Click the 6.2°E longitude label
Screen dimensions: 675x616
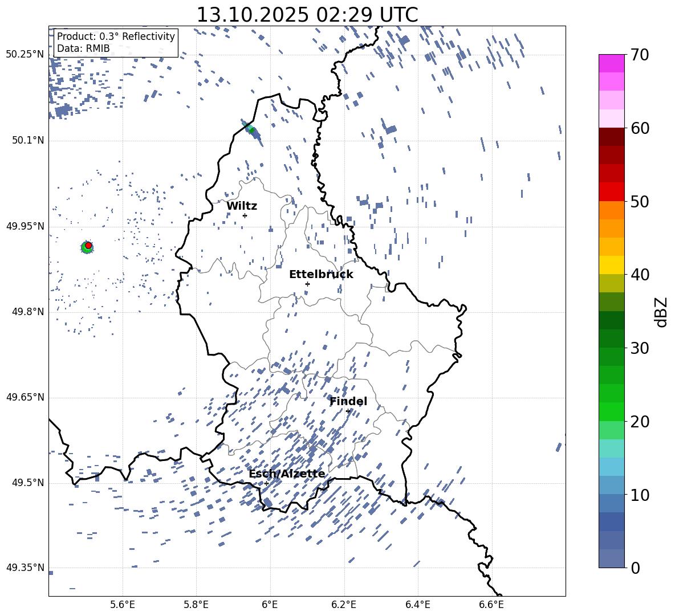pyautogui.click(x=344, y=605)
